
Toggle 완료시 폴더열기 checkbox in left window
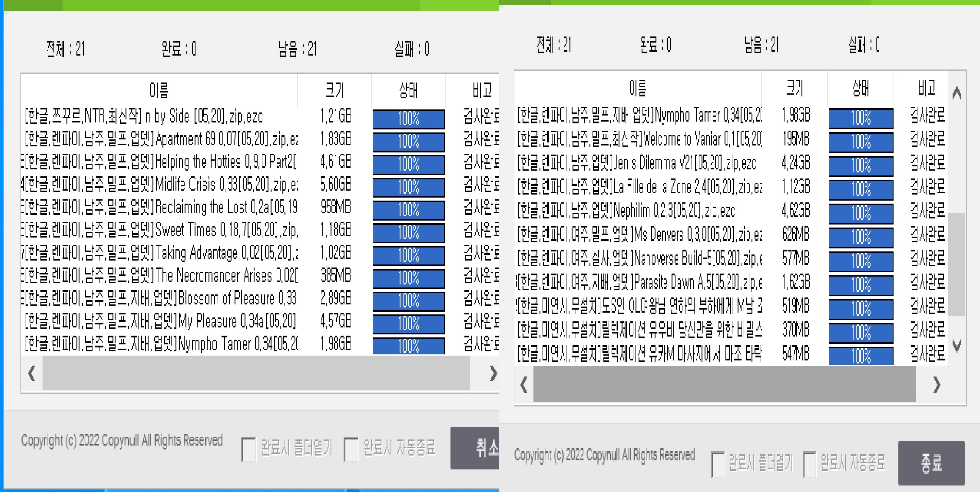point(248,449)
